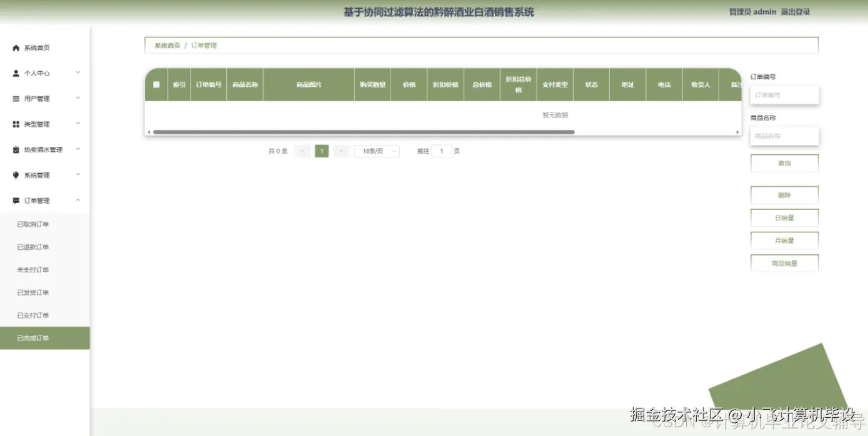Select page number 1 in pagination

322,151
